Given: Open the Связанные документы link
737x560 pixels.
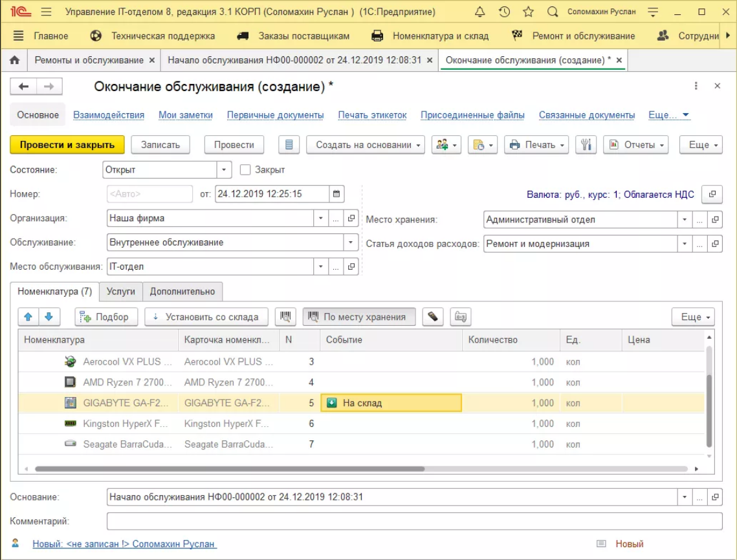Looking at the screenshot, I should point(586,115).
